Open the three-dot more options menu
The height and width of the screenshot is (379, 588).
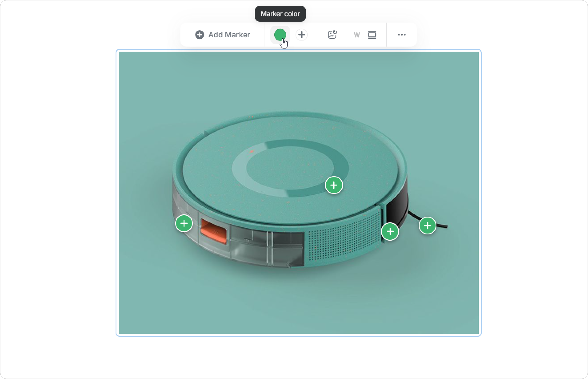point(402,35)
